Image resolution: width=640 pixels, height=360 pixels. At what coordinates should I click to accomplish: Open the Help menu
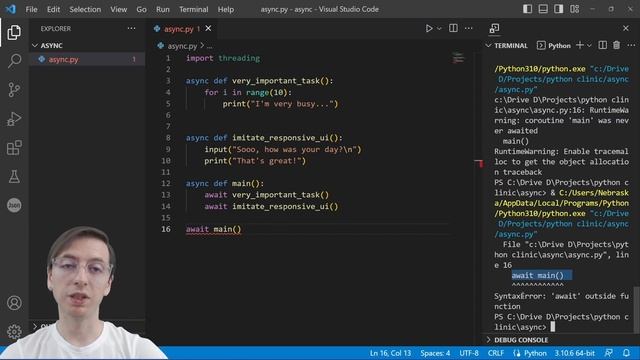pyautogui.click(x=226, y=9)
